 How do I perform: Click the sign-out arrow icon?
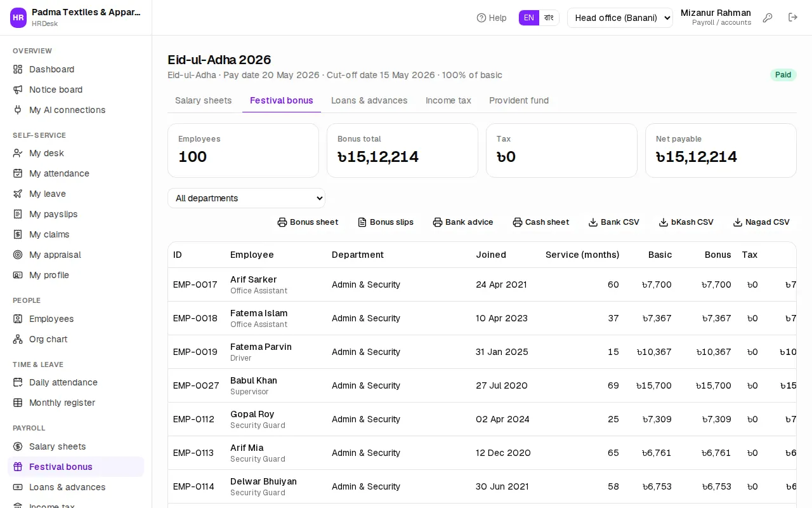[x=793, y=17]
